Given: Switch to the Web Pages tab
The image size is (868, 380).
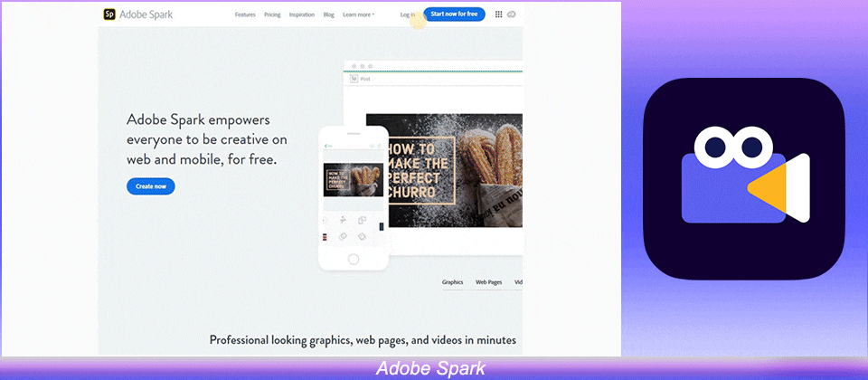Looking at the screenshot, I should (x=489, y=282).
